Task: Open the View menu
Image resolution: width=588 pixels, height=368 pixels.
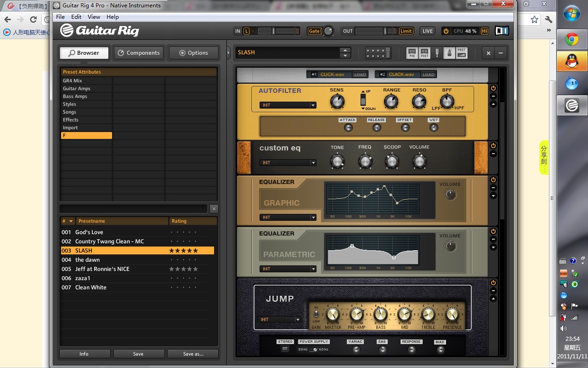Action: click(94, 17)
